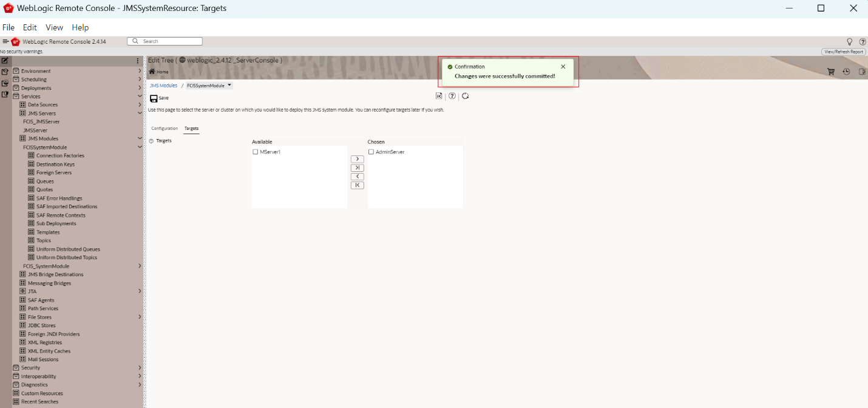Viewport: 868px width, 408px height.
Task: Expand the JTA node chevron
Action: pyautogui.click(x=140, y=291)
